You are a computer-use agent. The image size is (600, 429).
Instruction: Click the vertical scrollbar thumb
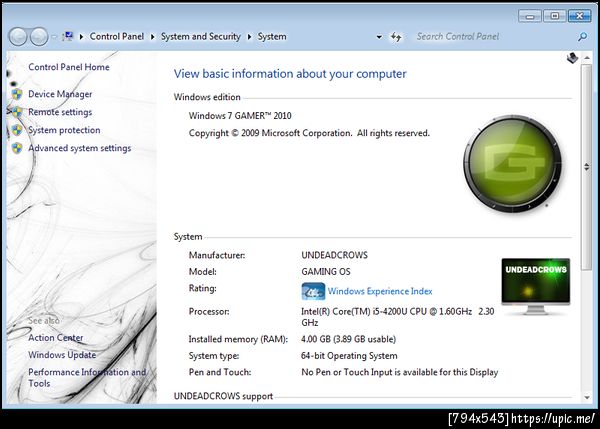pyautogui.click(x=587, y=167)
